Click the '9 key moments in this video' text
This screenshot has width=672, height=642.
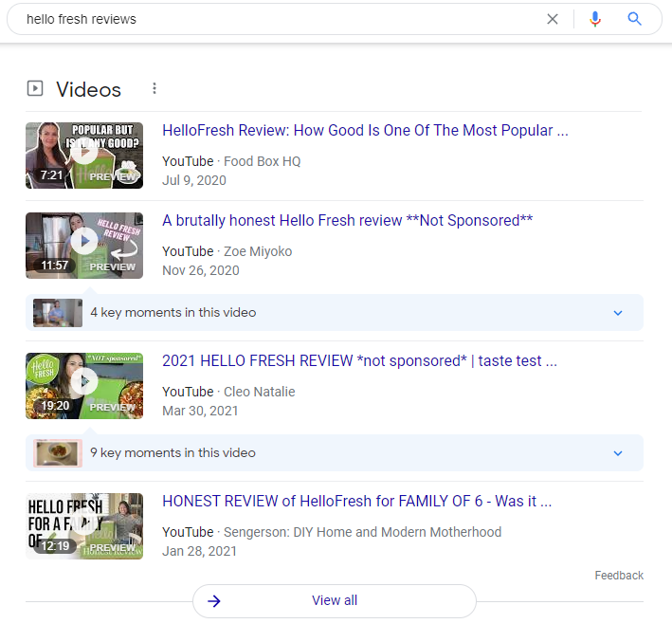tap(173, 452)
